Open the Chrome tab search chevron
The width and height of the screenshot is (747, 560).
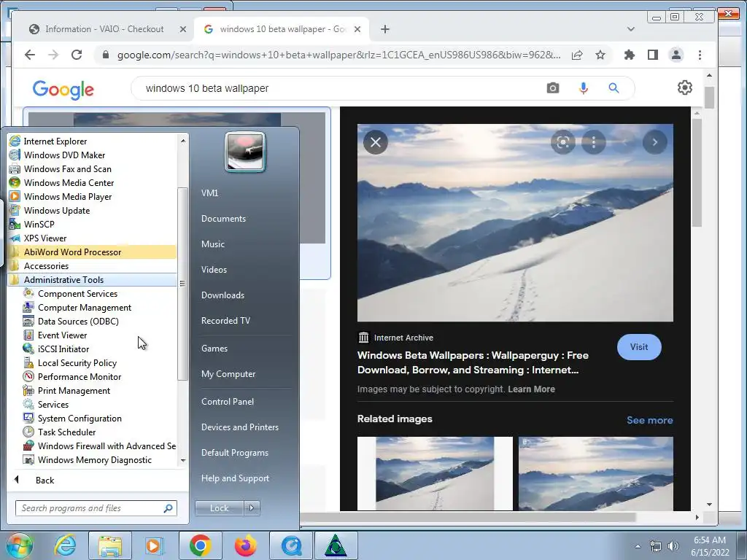tap(631, 29)
